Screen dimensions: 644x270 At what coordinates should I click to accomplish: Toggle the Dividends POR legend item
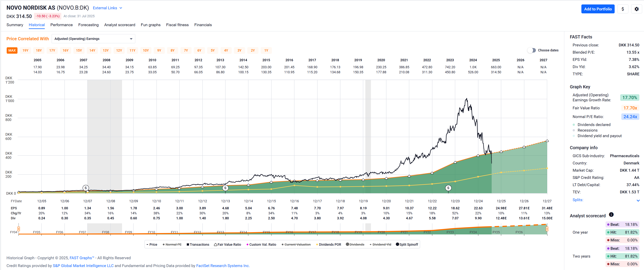click(x=329, y=245)
